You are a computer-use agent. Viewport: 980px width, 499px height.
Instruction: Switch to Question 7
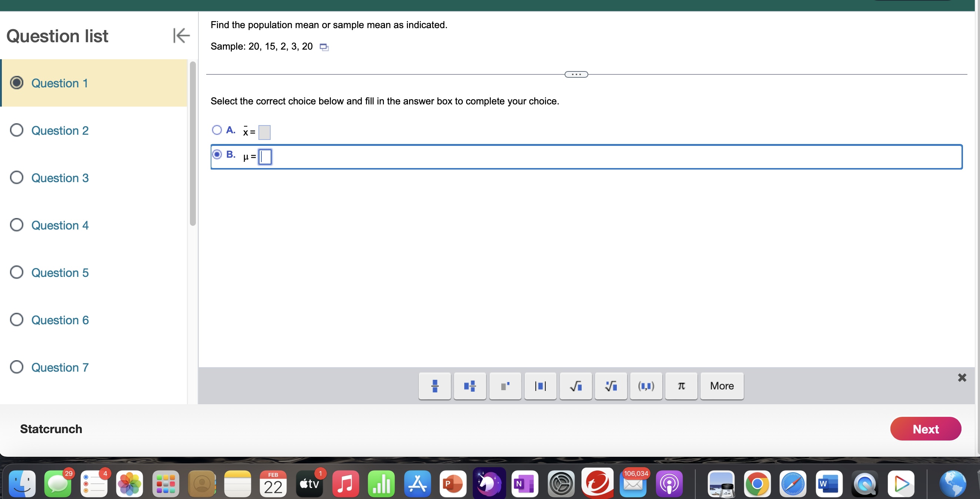click(60, 367)
